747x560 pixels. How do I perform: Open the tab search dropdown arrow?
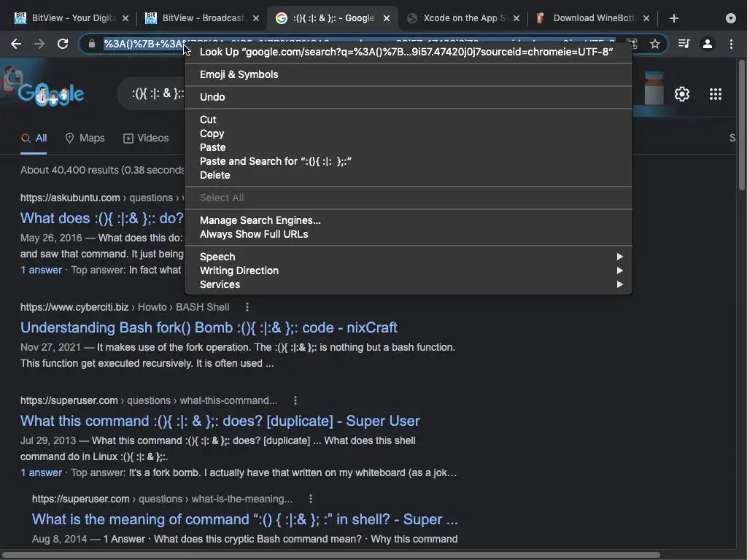point(731,18)
